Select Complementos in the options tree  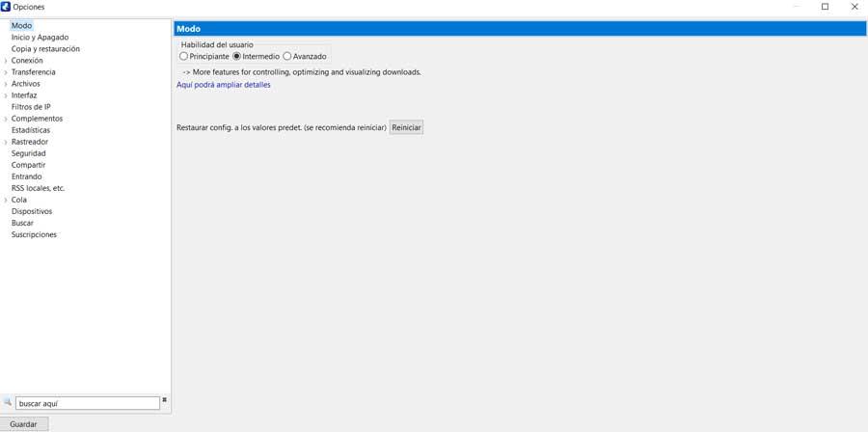[x=37, y=119]
